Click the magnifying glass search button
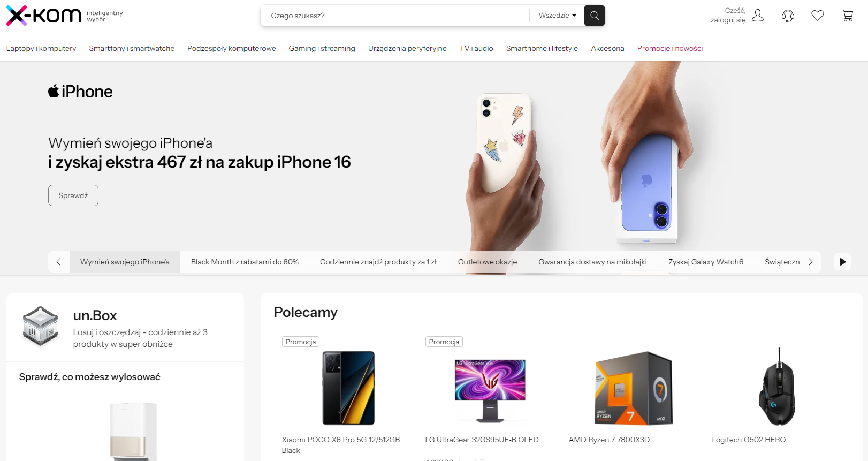The height and width of the screenshot is (461, 868). 594,16
